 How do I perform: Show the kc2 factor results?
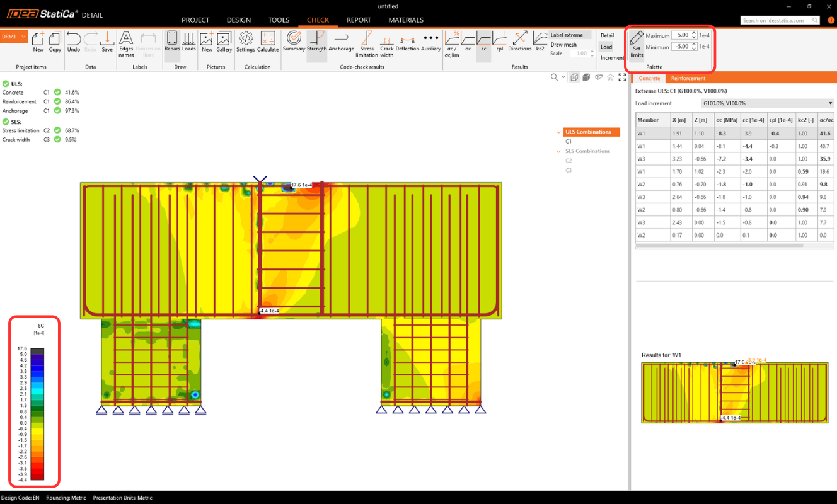540,42
